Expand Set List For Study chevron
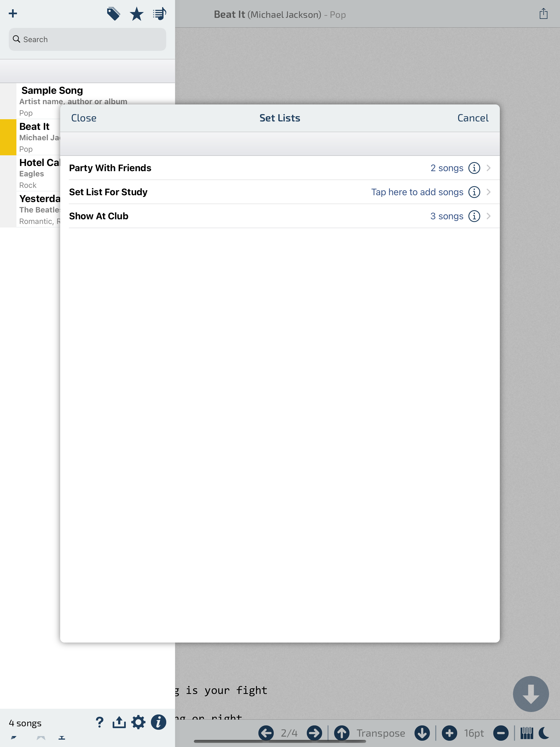The height and width of the screenshot is (747, 560). pyautogui.click(x=488, y=192)
